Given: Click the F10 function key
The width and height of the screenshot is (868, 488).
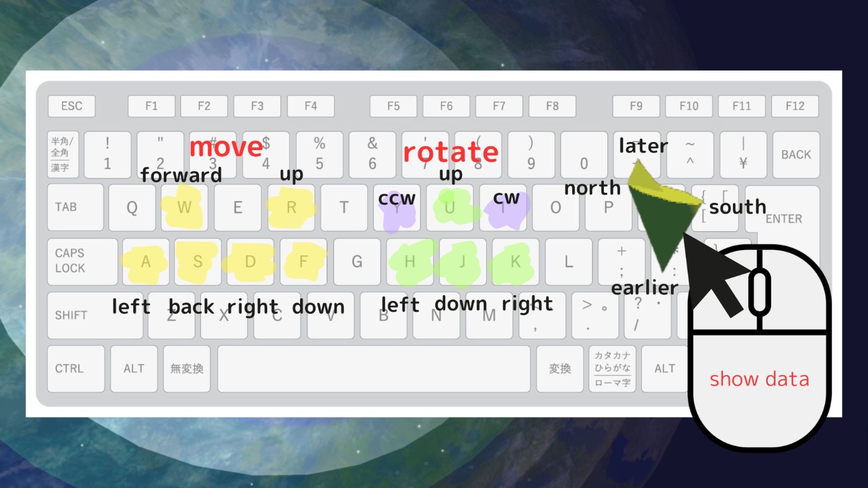Looking at the screenshot, I should click(x=689, y=106).
